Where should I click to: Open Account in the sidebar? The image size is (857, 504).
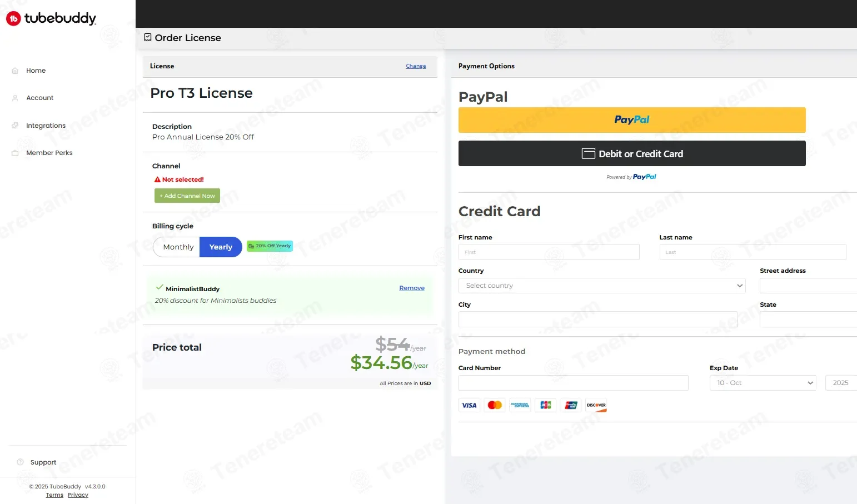[40, 98]
